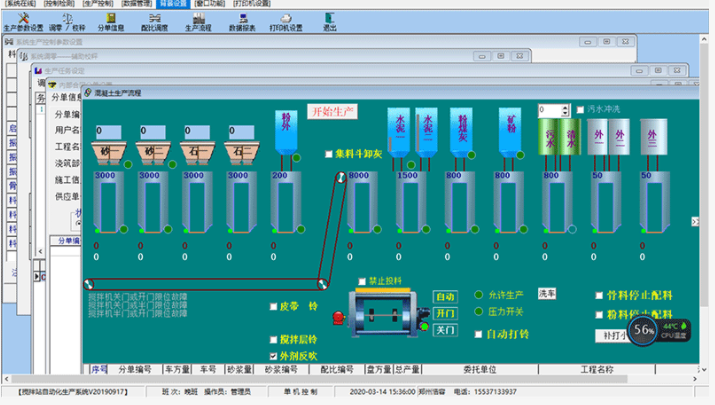Screen dimensions: 715x405
Task: Click the 8000 weighing hopper graphic
Action: click(x=362, y=202)
